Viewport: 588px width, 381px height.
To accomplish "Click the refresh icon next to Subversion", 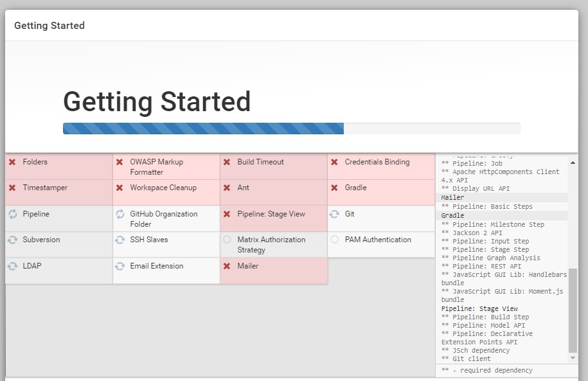I will [x=13, y=240].
